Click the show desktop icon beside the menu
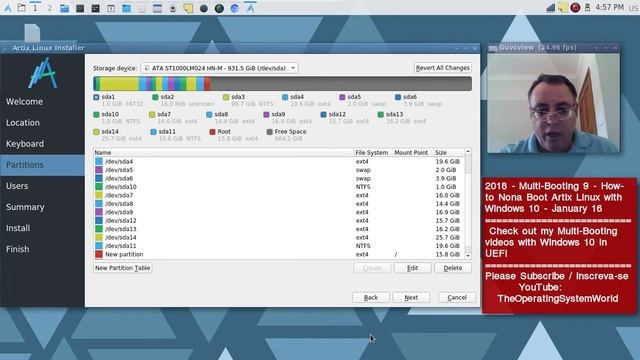 (x=22, y=8)
